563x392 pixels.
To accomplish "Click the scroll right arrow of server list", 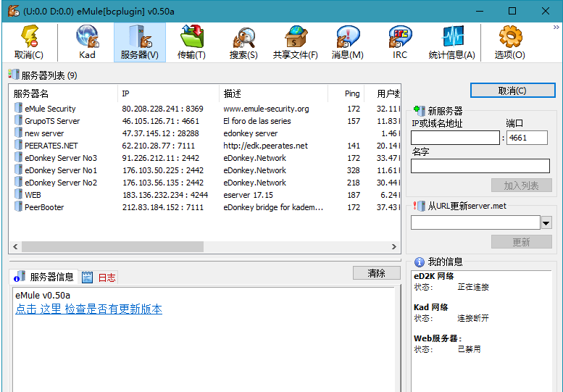I will pos(394,246).
